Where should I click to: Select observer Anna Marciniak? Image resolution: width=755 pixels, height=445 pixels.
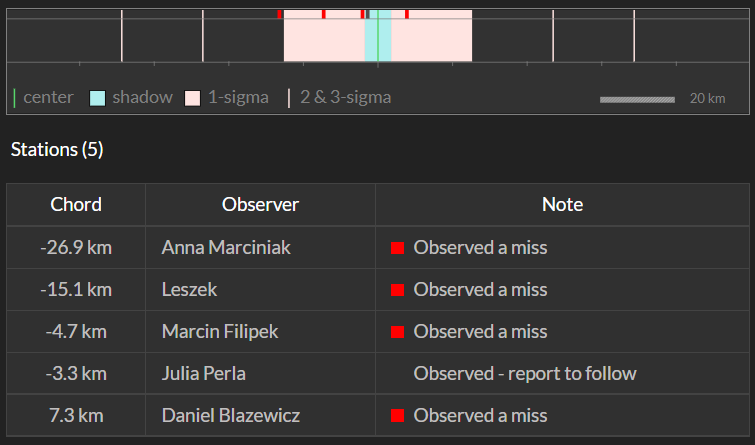tap(226, 248)
